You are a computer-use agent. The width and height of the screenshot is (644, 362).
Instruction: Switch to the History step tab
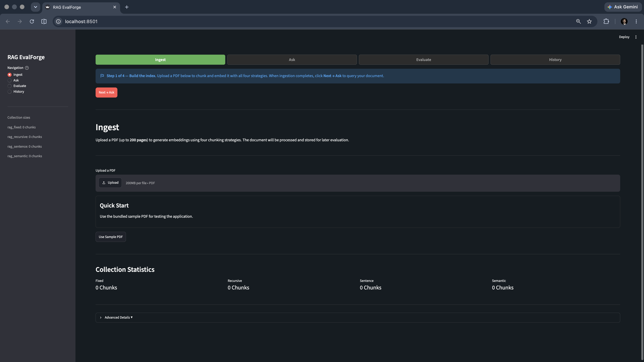click(555, 60)
